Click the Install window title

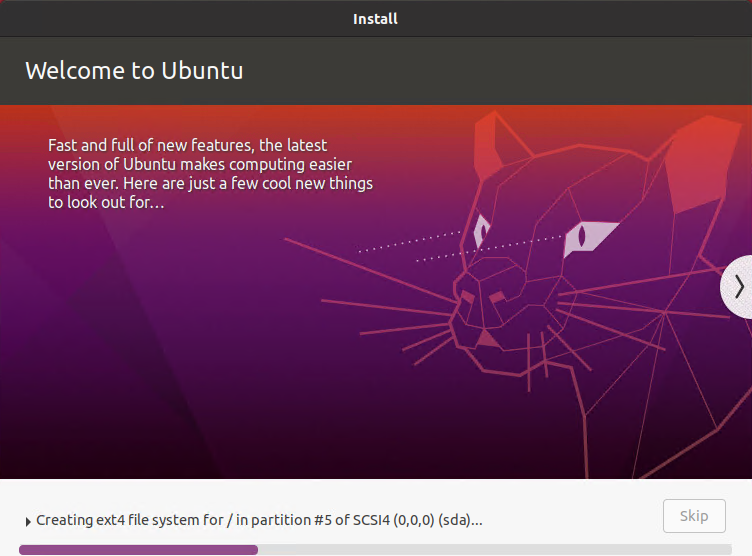(376, 19)
